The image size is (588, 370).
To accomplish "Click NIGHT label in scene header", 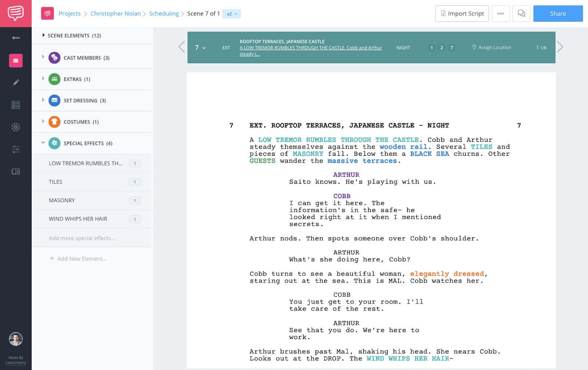I will tap(403, 48).
